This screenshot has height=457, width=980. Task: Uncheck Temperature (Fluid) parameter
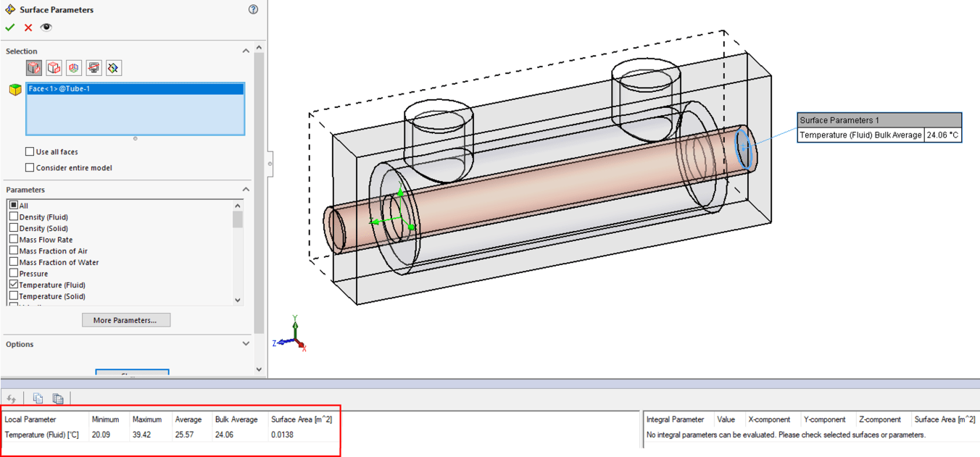13,285
